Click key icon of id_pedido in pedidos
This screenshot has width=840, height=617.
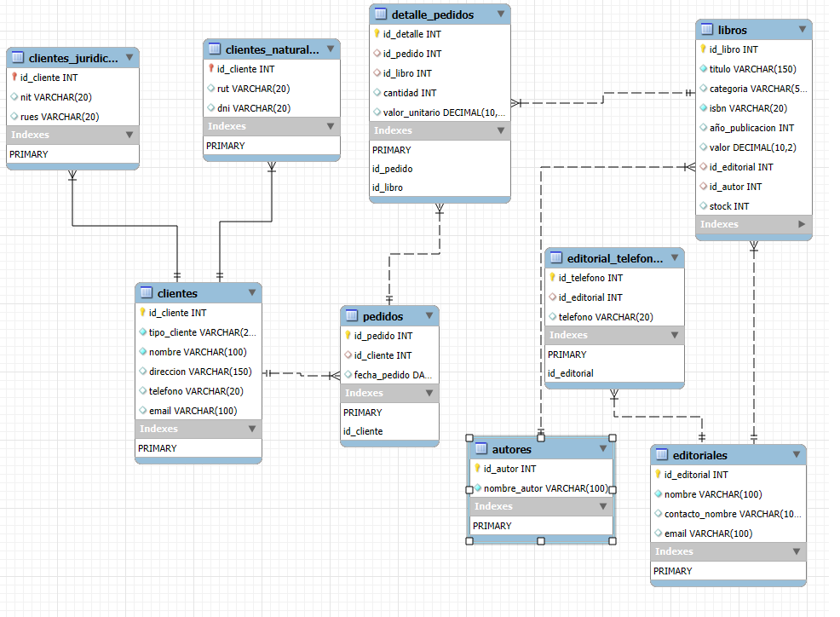348,336
